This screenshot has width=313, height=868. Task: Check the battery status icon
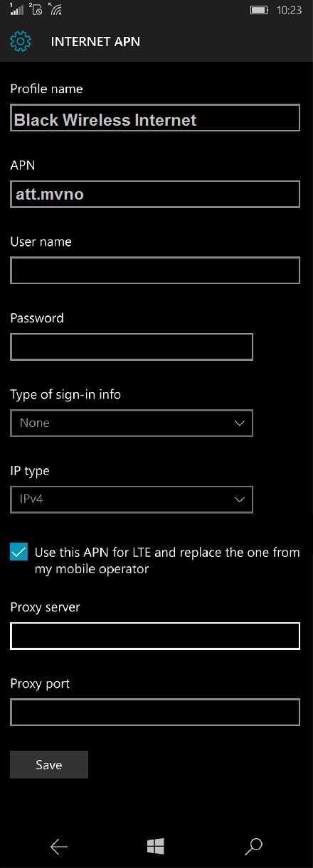tap(260, 11)
